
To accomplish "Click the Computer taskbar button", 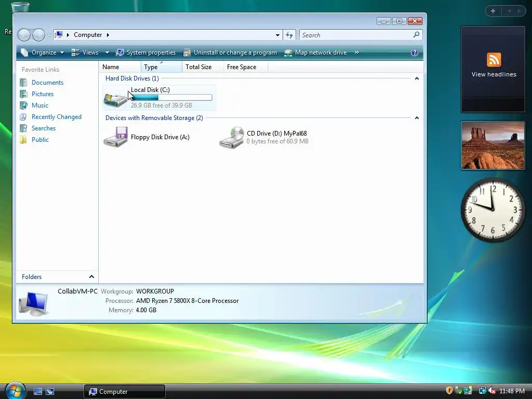I will 125,392.
